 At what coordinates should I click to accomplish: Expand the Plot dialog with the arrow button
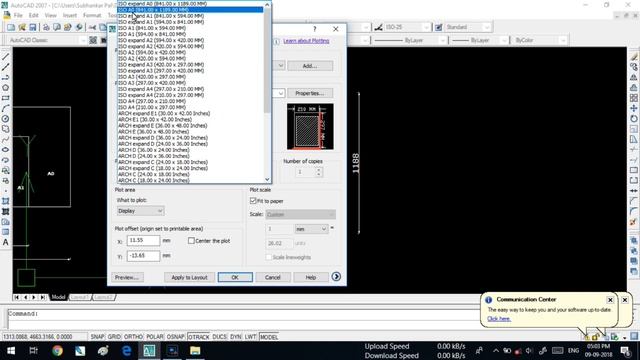tap(336, 277)
